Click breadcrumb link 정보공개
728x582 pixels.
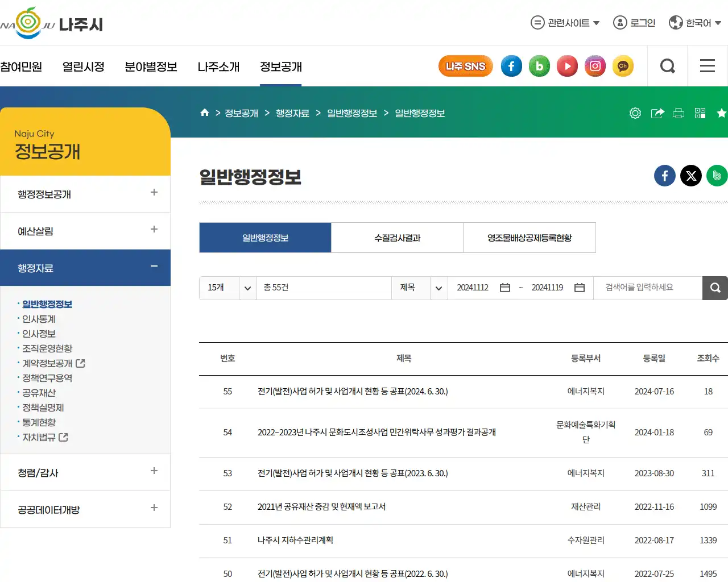point(241,113)
